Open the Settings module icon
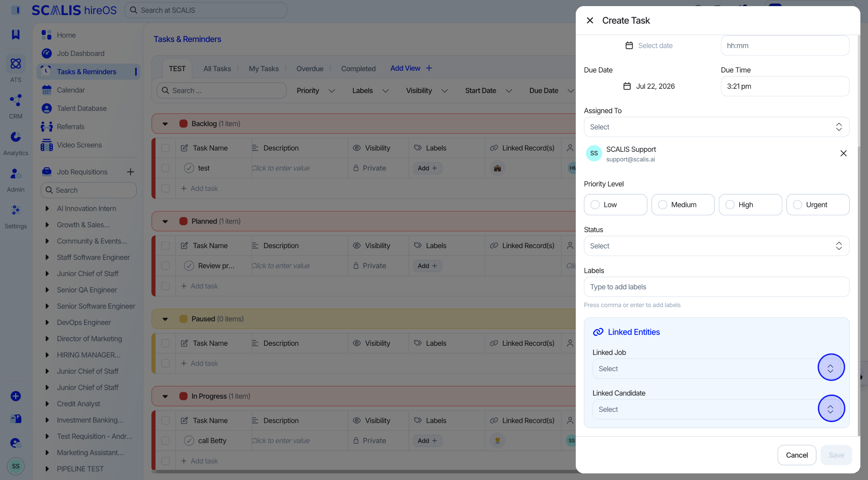The height and width of the screenshot is (480, 868). click(x=16, y=210)
